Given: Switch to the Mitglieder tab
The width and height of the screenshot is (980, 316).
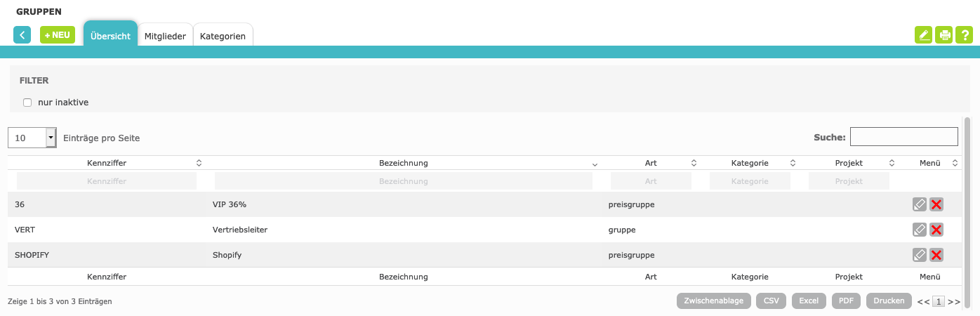Looking at the screenshot, I should point(165,36).
